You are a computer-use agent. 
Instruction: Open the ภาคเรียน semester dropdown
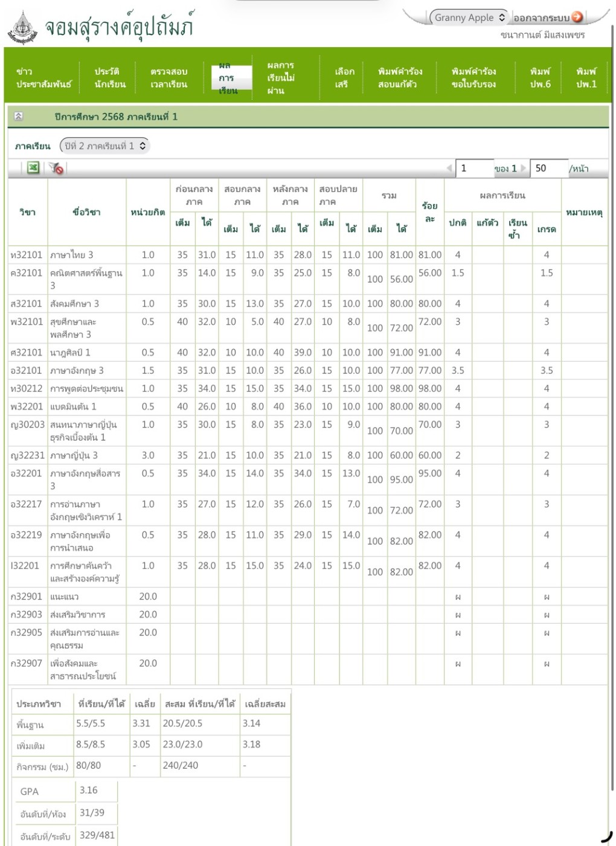[x=104, y=146]
